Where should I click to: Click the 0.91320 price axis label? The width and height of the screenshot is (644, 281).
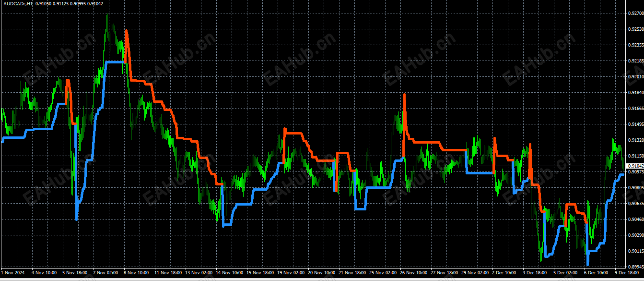[x=635, y=140]
